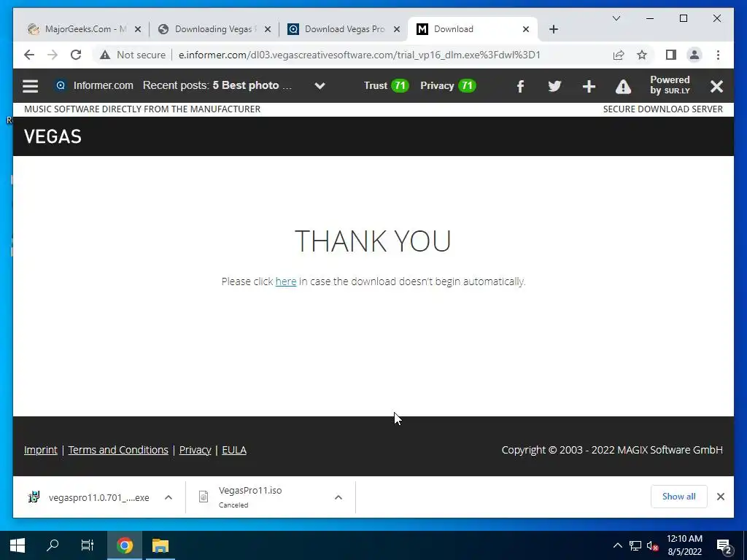Share this page via share icon

(x=619, y=55)
